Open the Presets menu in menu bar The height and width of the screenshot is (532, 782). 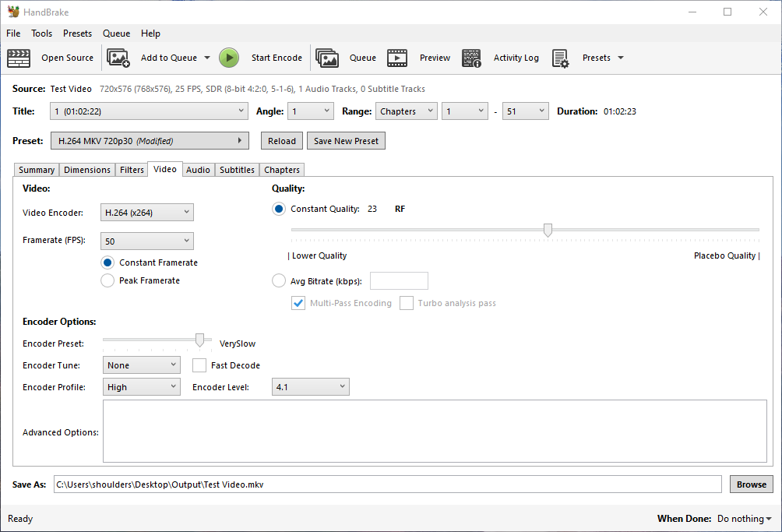click(x=77, y=33)
